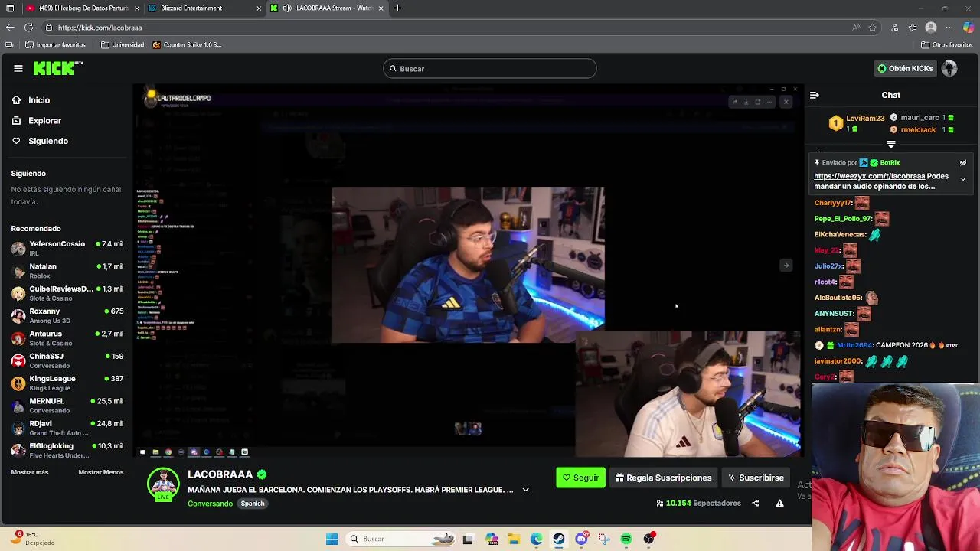980x551 pixels.
Task: Open Siguiendo in sidebar
Action: pos(47,141)
